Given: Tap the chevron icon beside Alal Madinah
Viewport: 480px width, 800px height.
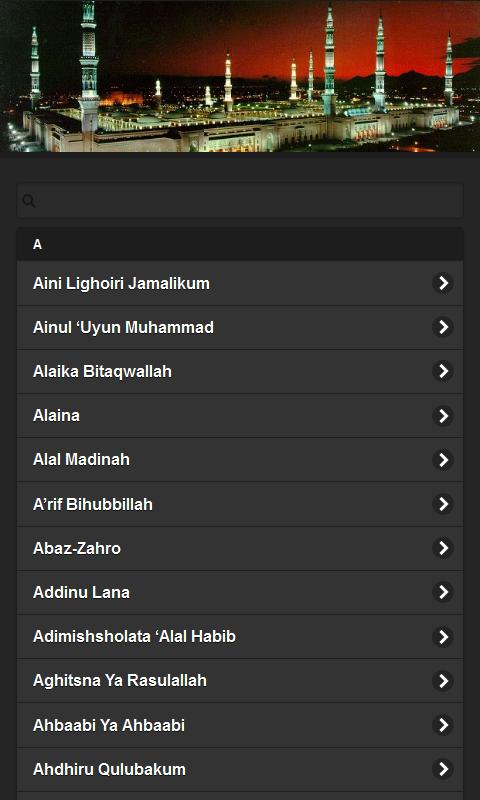Looking at the screenshot, I should (x=443, y=460).
